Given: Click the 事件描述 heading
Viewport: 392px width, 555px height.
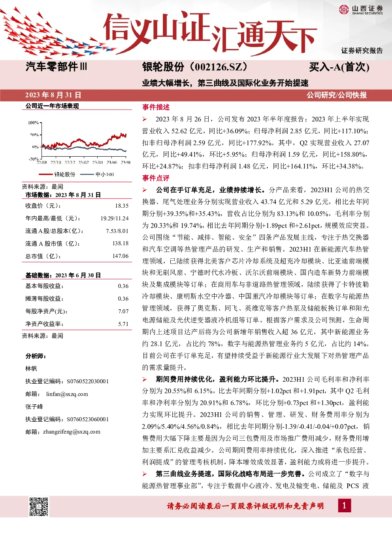Looking at the screenshot, I should point(156,107).
